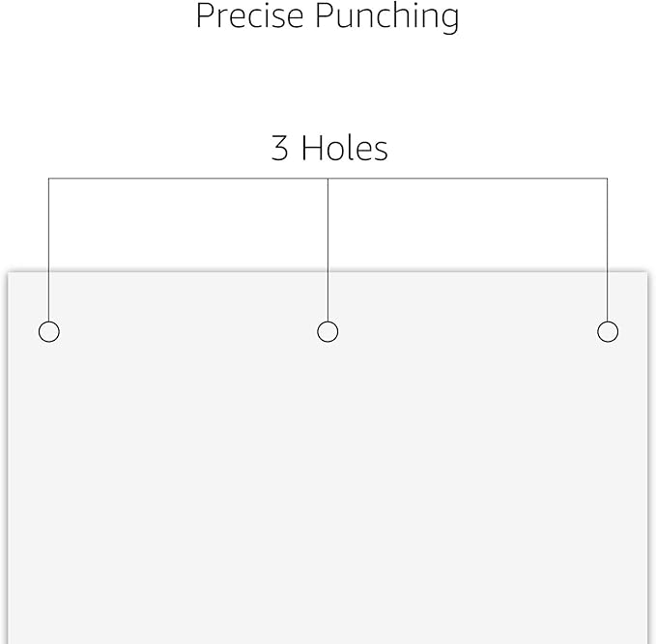Viewport: 656px width, 644px height.
Task: Click the top-left corner of the paper
Action: (10, 274)
